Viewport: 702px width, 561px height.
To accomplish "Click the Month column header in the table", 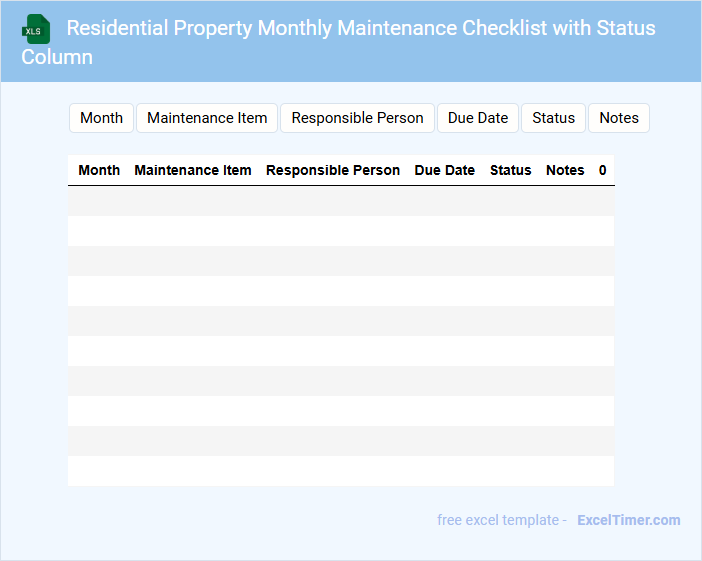I will pyautogui.click(x=99, y=170).
